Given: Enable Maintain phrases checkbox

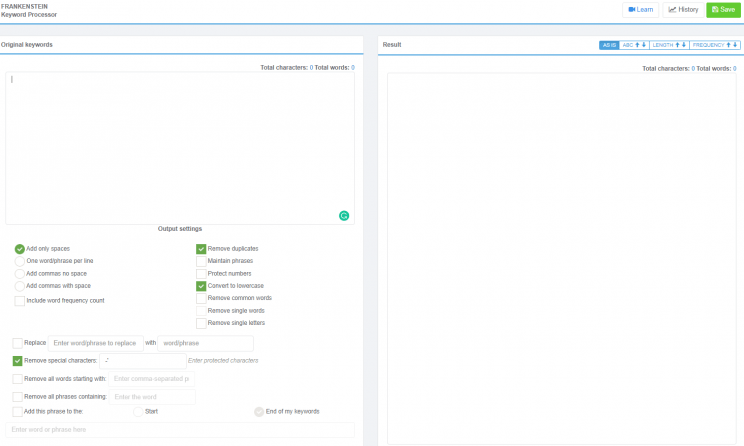Looking at the screenshot, I should pyautogui.click(x=201, y=261).
